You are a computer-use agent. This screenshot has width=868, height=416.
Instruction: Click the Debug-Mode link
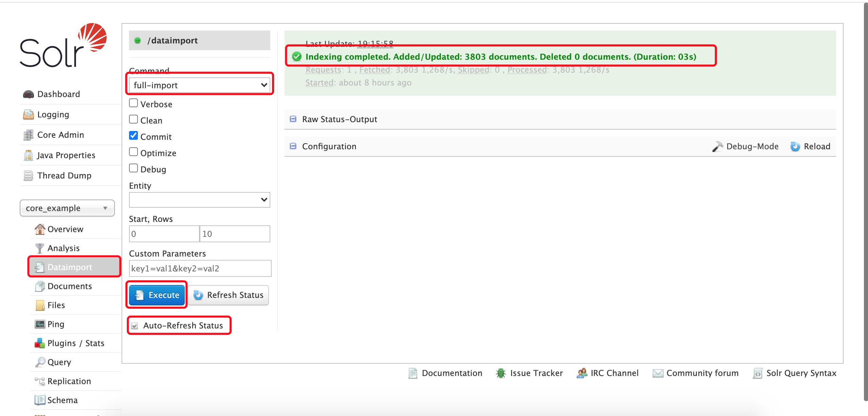(745, 147)
